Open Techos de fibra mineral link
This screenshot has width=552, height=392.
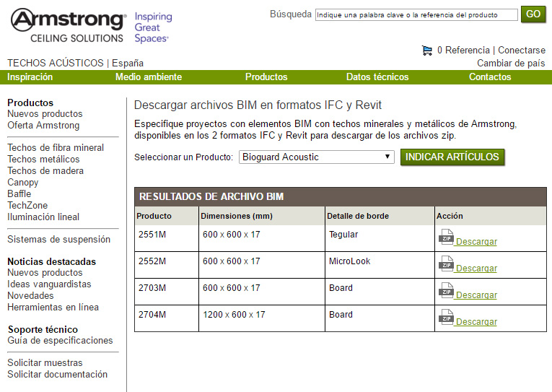pos(56,147)
